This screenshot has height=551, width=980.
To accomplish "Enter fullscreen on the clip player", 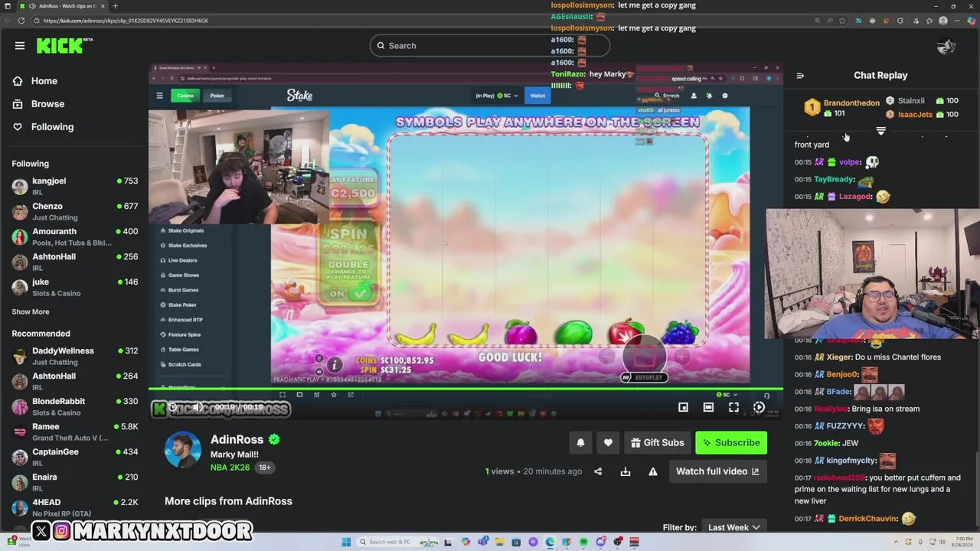I will tap(733, 407).
